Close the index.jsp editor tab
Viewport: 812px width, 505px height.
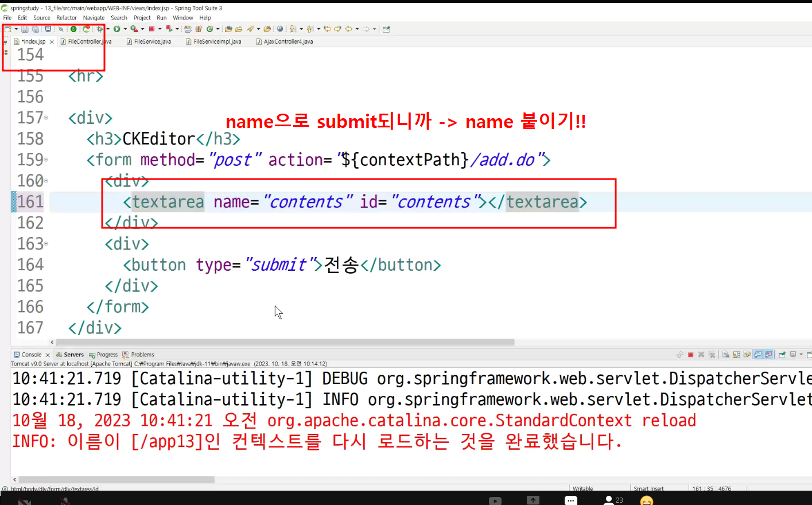pyautogui.click(x=52, y=42)
